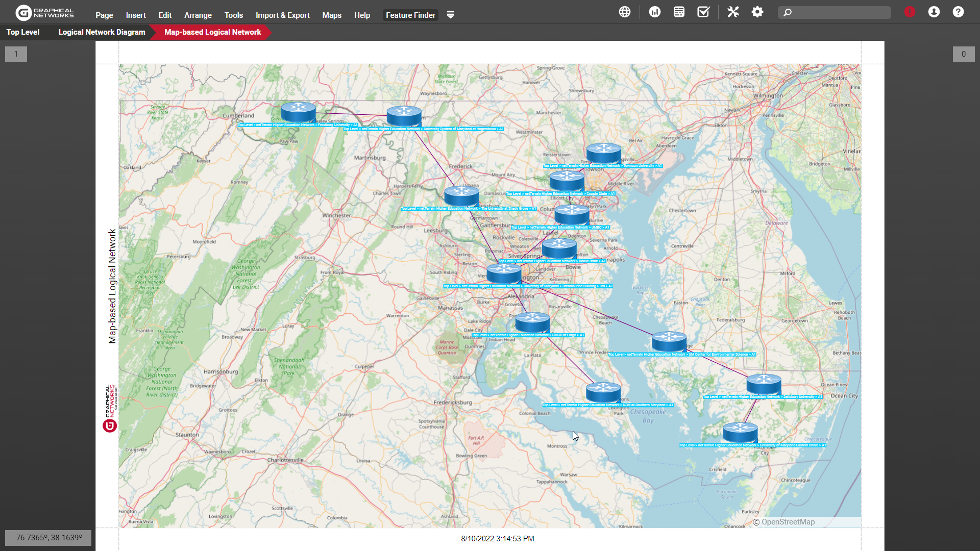Navigate to Logical Network Diagram breadcrumb
The width and height of the screenshot is (980, 551).
click(x=102, y=32)
